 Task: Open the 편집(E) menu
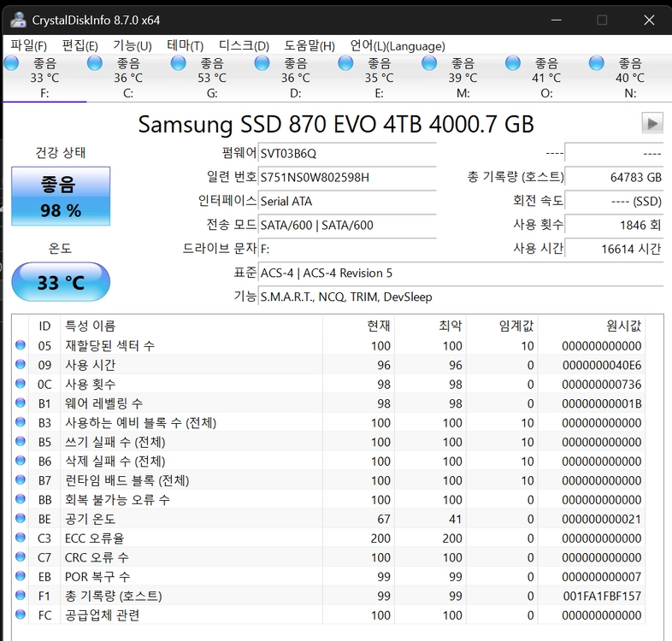tap(80, 45)
